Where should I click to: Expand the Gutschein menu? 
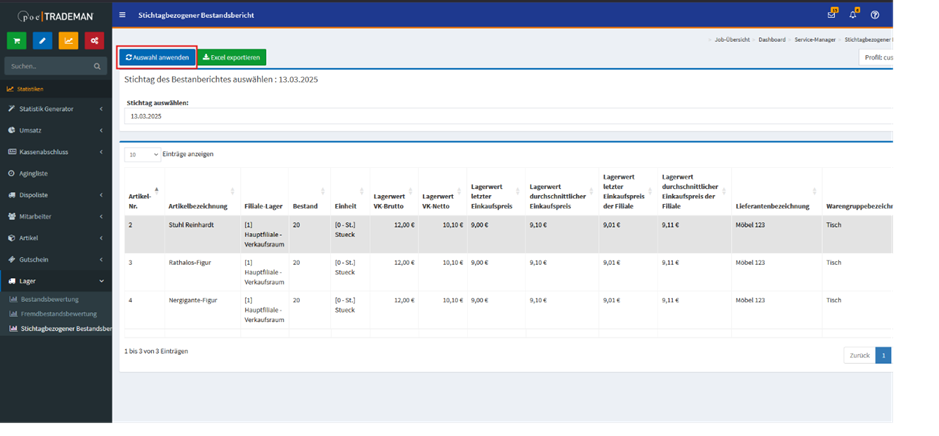coord(56,259)
